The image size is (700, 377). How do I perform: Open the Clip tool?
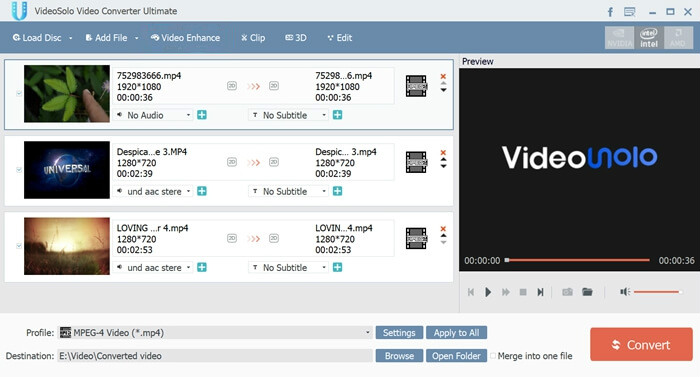tap(253, 38)
